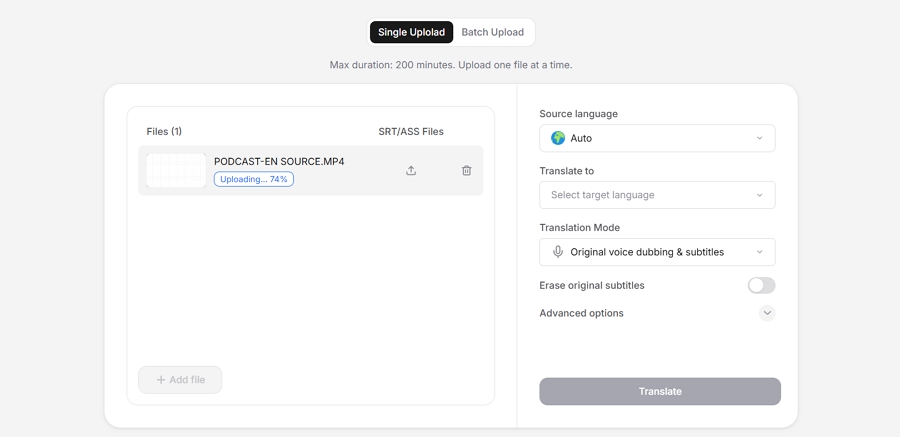Click the Source language label
This screenshot has width=900, height=437.
(579, 114)
